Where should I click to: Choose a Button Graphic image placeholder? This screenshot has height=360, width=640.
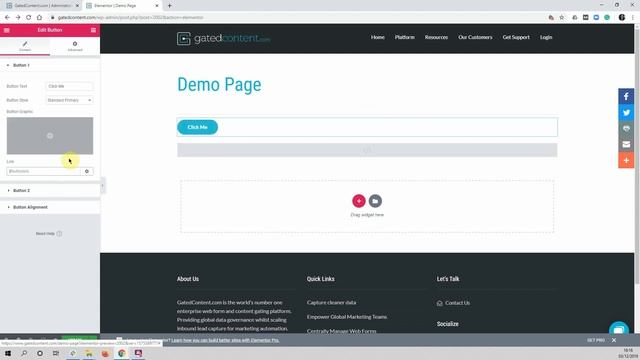pos(50,136)
